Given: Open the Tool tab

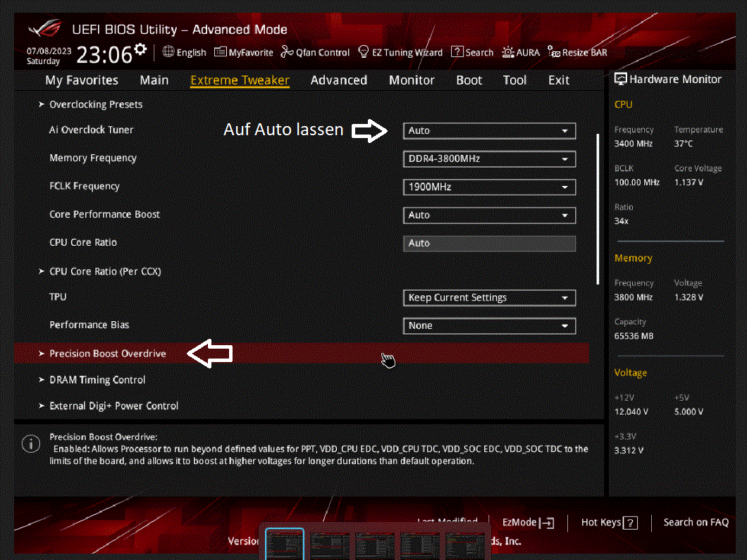Looking at the screenshot, I should coord(514,80).
